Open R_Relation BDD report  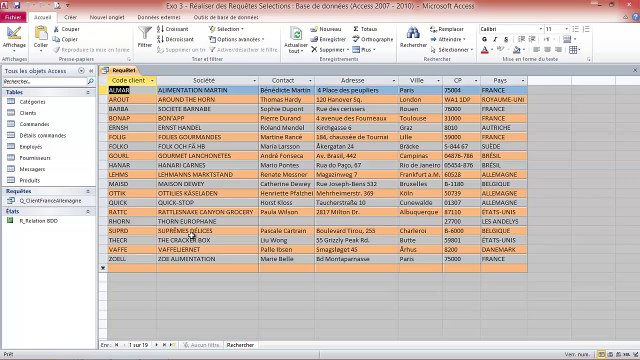tap(38, 221)
